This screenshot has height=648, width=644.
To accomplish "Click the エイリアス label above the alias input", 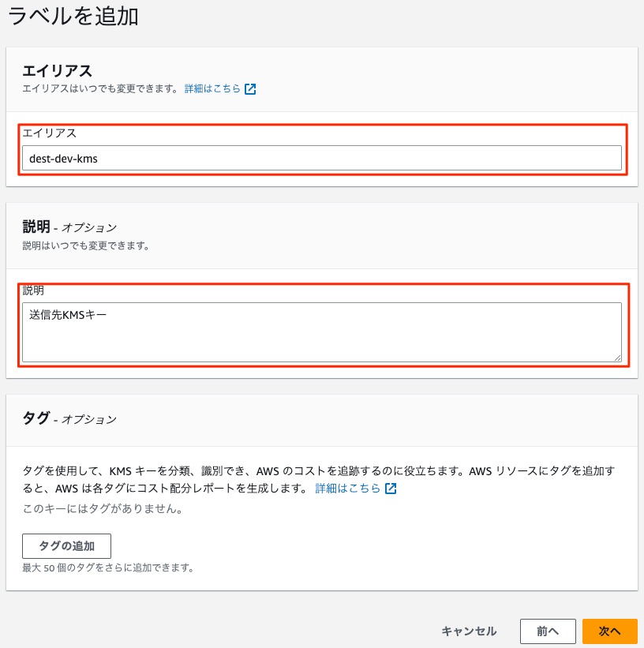I will click(49, 133).
